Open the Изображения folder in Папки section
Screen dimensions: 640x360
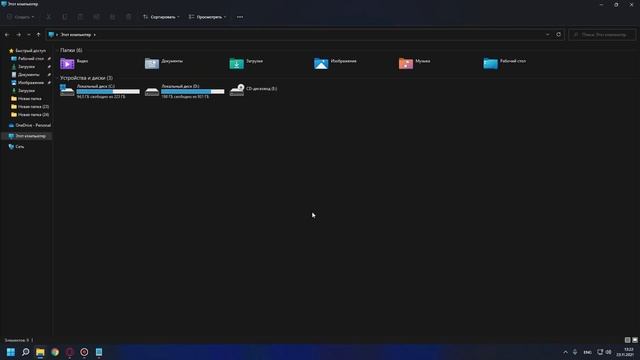(335, 63)
